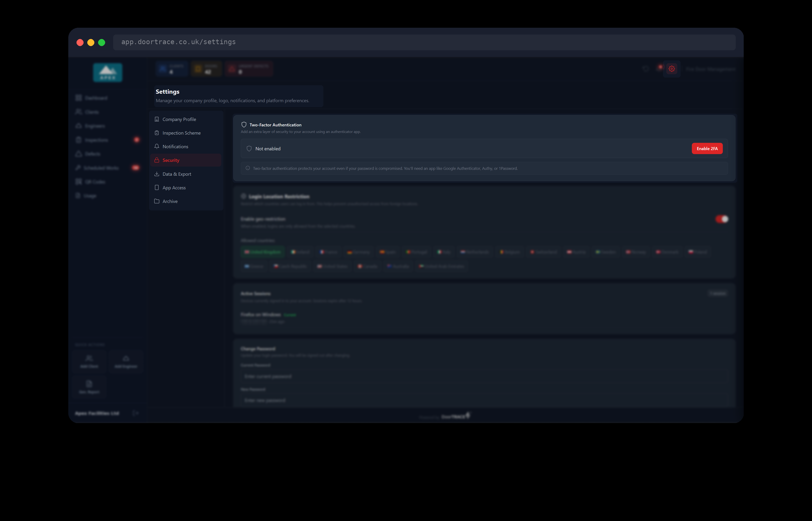Open the blurred Scheduled Works sidebar item

pos(107,168)
